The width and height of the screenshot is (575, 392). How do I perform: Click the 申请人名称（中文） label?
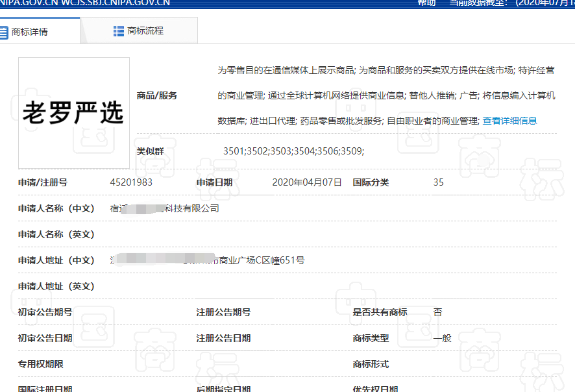tap(56, 208)
